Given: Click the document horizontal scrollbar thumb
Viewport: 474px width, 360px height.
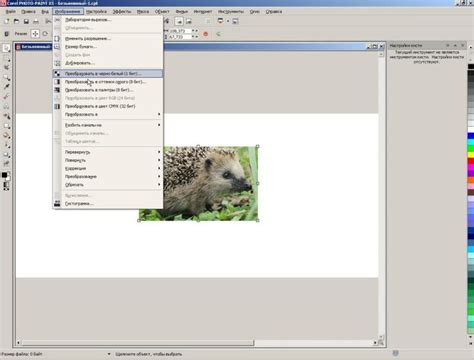Looking at the screenshot, I should (137, 343).
